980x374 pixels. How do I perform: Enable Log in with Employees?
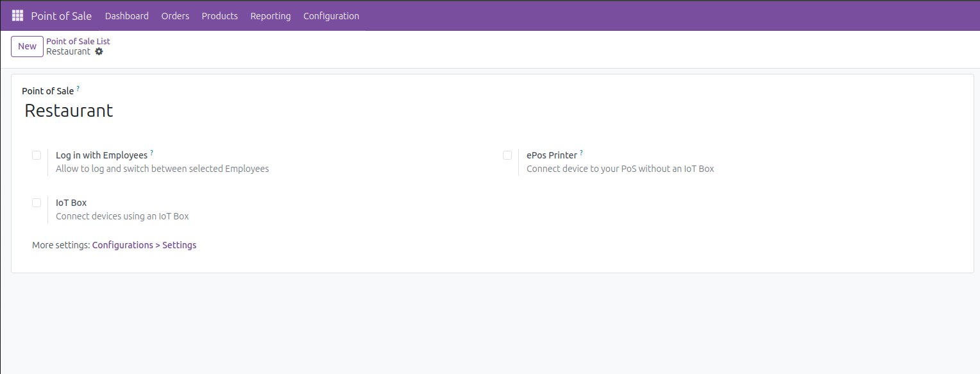click(x=37, y=155)
